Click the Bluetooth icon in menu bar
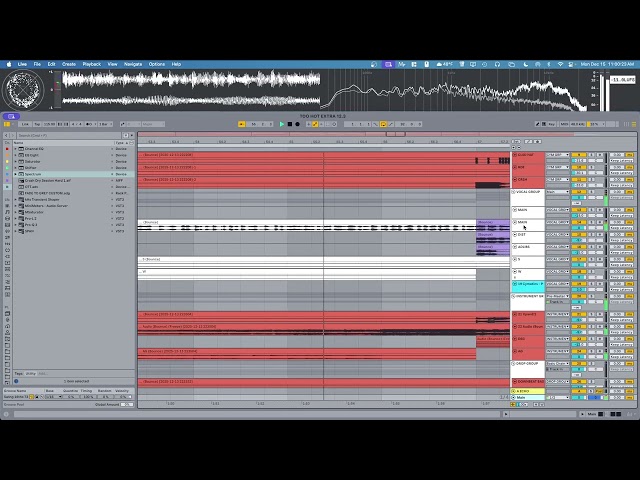Screen dimensions: 640x480 549,64
